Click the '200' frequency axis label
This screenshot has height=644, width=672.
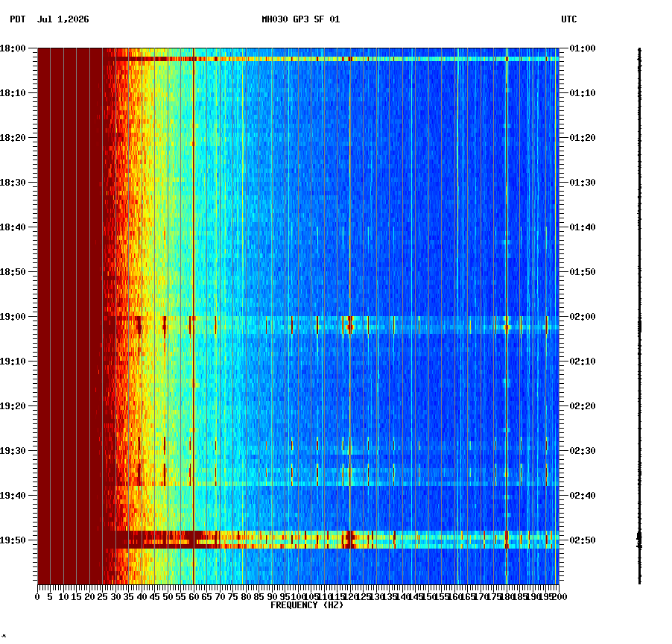coord(560,597)
